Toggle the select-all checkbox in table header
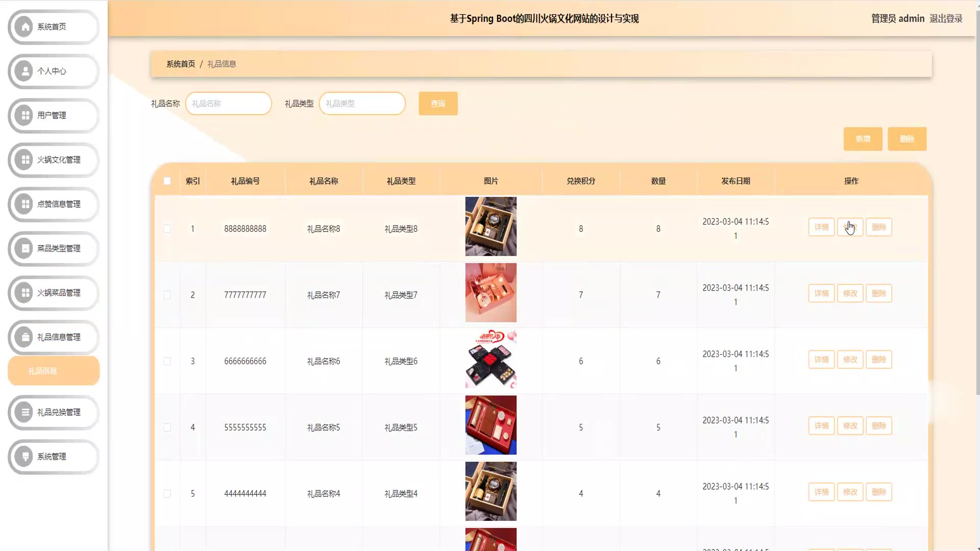The image size is (980, 551). pos(167,181)
